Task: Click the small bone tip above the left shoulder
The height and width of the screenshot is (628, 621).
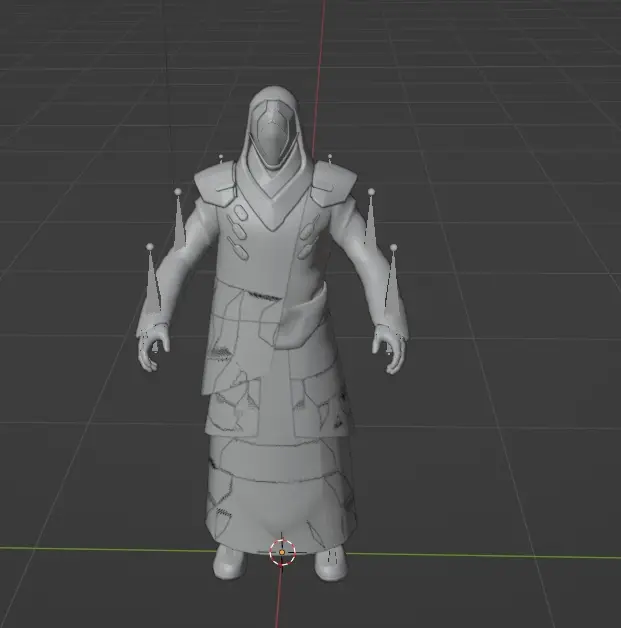Action: 220,157
